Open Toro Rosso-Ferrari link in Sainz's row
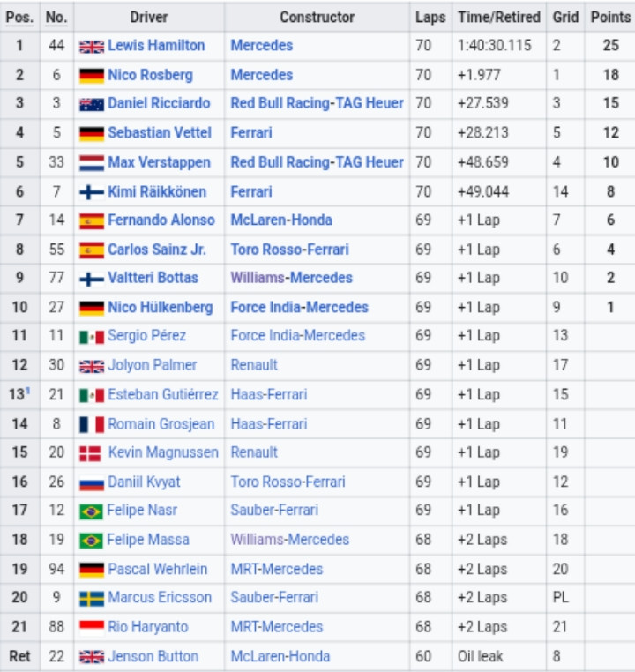Image resolution: width=635 pixels, height=672 pixels. click(289, 250)
